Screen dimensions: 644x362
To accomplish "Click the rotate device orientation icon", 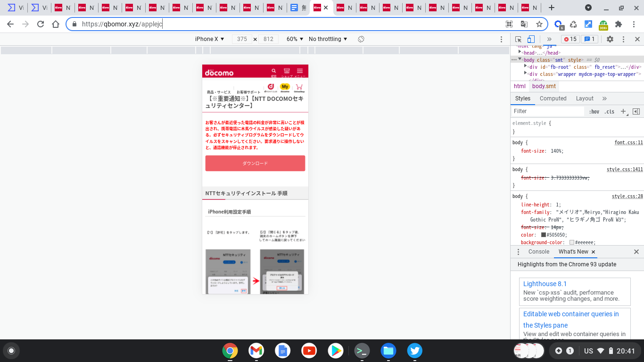I will [361, 39].
